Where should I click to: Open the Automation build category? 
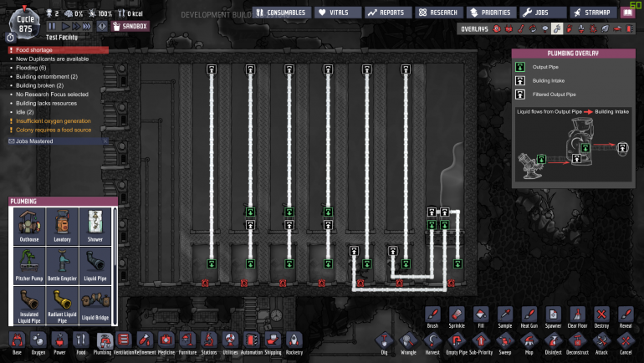click(252, 343)
